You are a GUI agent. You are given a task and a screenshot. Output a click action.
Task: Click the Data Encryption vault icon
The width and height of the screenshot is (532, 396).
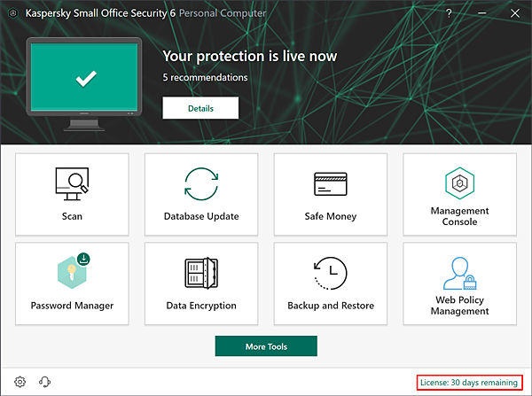[201, 273]
